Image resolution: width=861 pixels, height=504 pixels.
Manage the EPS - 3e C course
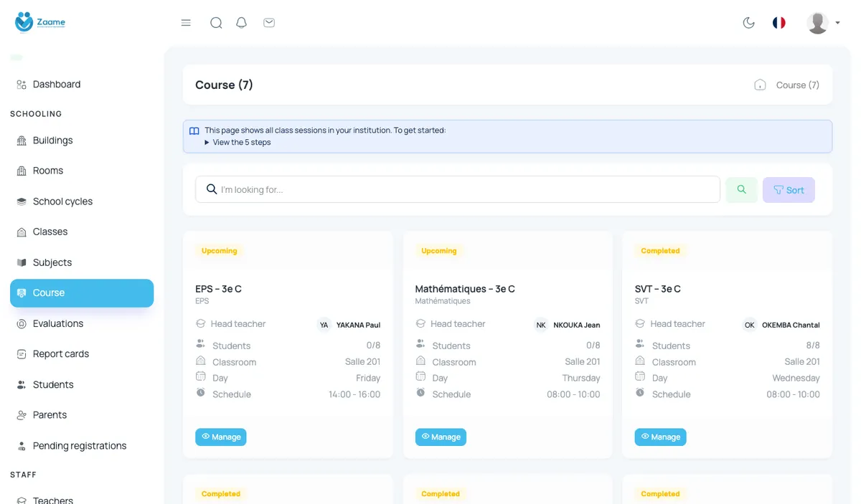coord(221,437)
